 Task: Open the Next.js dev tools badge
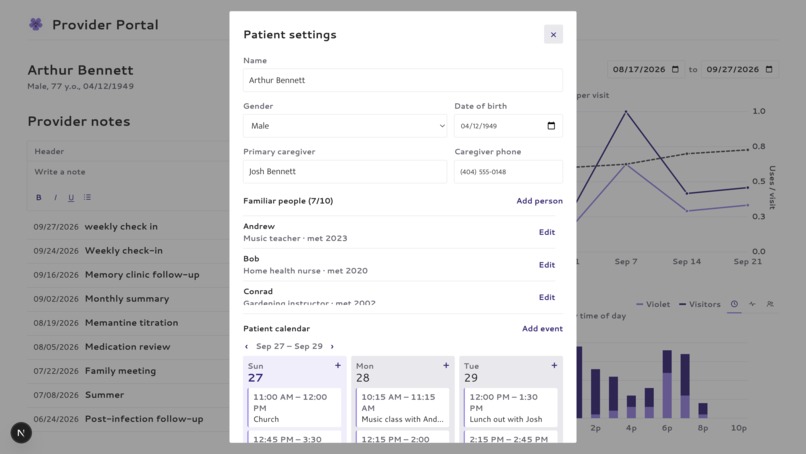point(21,433)
